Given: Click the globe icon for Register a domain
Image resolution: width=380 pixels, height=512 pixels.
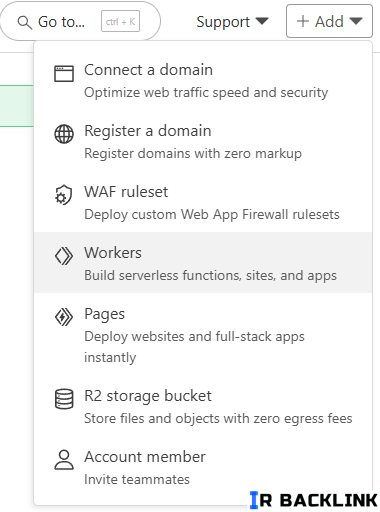Looking at the screenshot, I should point(64,134).
